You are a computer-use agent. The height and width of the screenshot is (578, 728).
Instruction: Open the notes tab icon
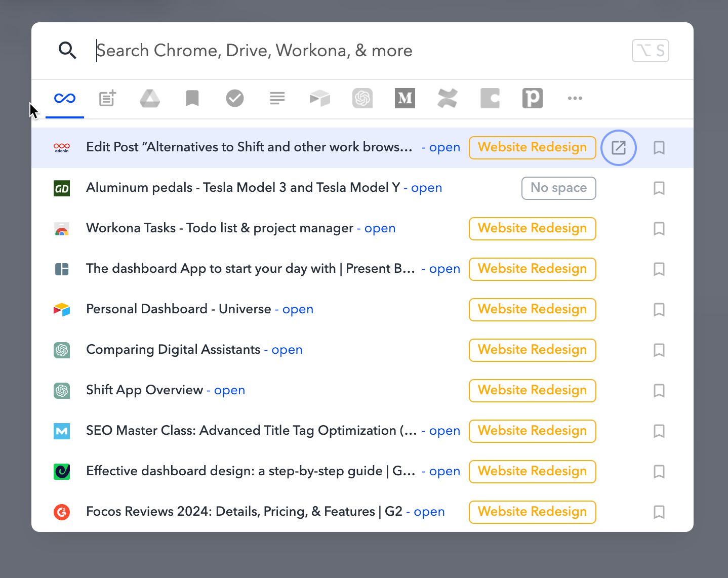107,98
